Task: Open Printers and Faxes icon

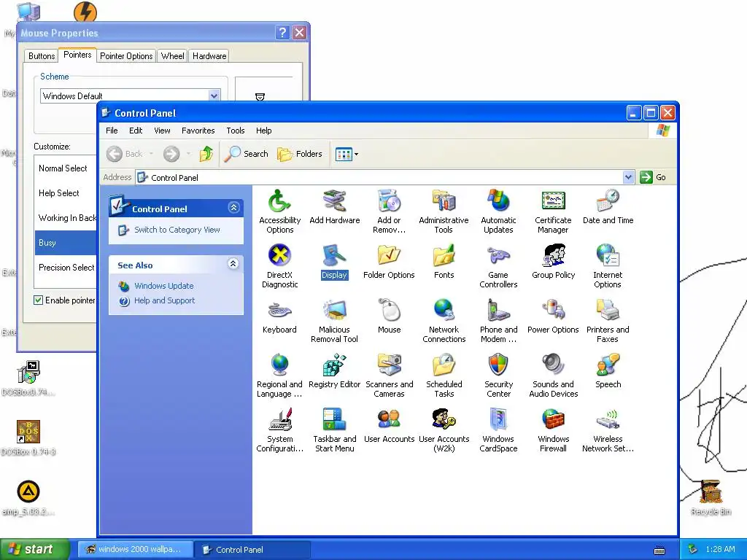Action: (608, 321)
